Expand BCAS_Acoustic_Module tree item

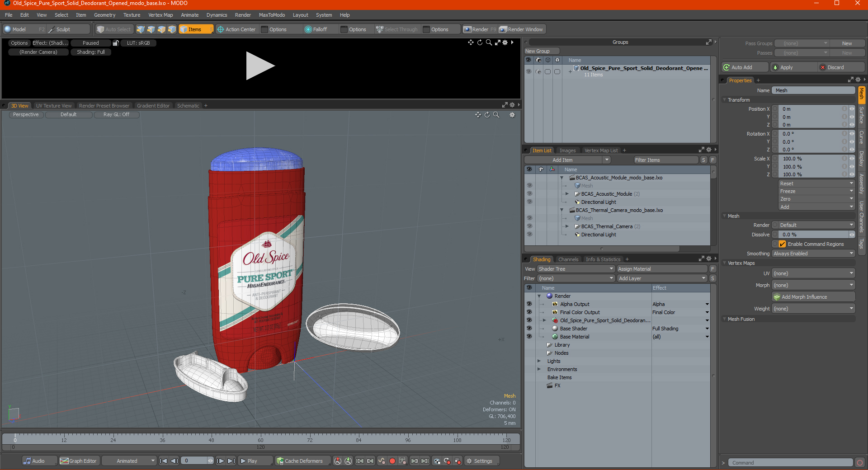(567, 194)
